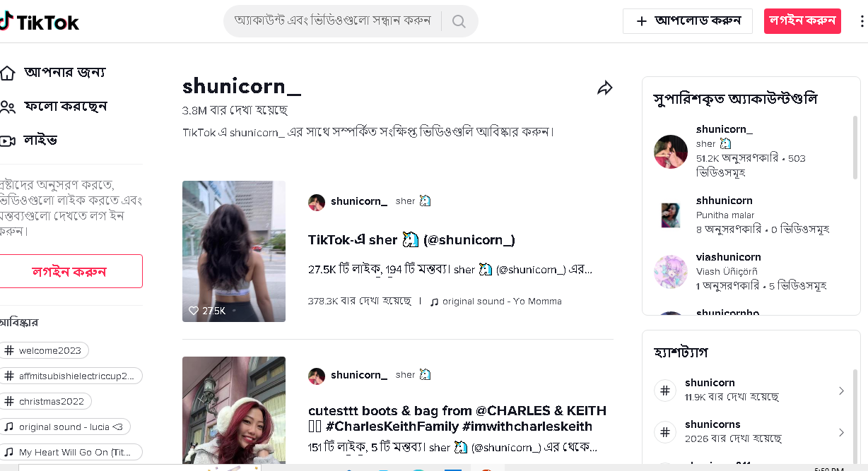The height and width of the screenshot is (471, 868).
Task: Click the search magnifier icon
Action: coord(459,21)
